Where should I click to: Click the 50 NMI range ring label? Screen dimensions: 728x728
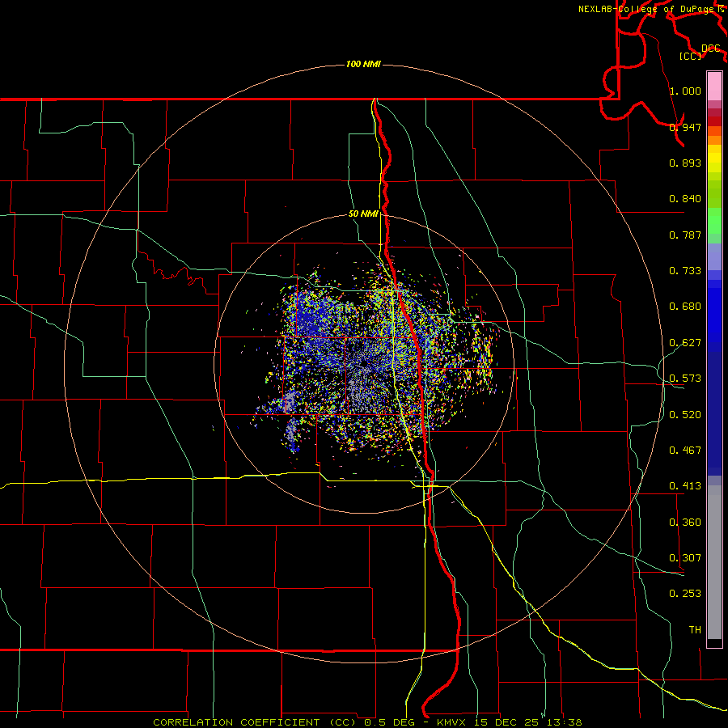click(x=363, y=214)
